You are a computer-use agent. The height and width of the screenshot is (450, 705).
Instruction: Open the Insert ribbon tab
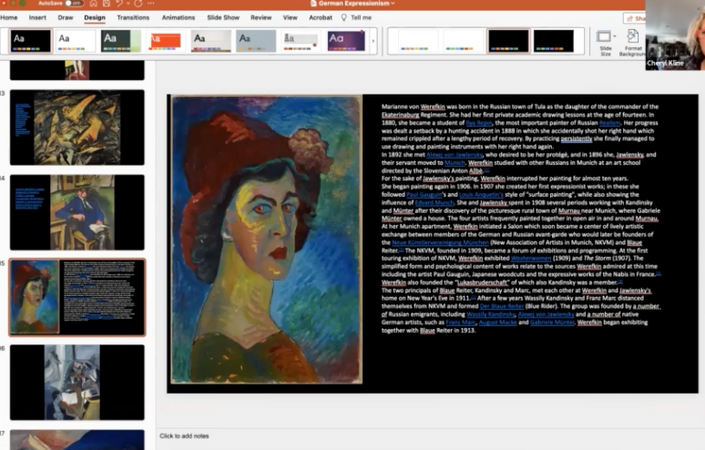37,18
